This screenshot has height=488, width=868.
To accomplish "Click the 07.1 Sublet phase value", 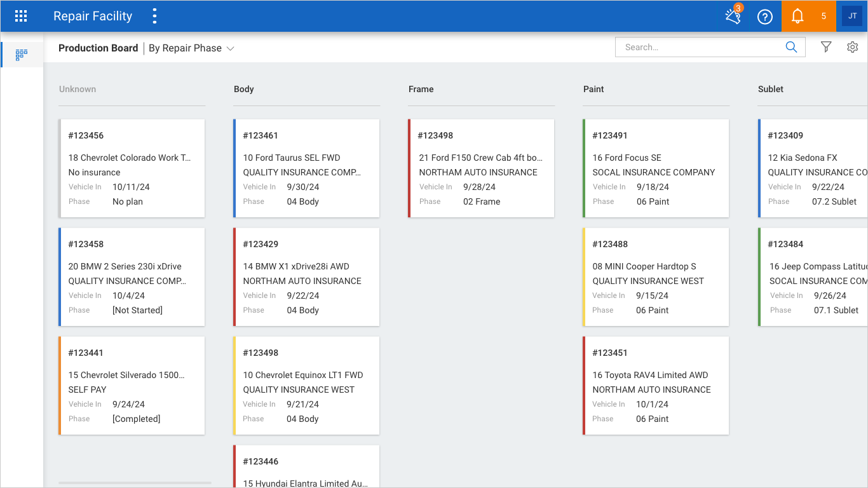I will (836, 310).
